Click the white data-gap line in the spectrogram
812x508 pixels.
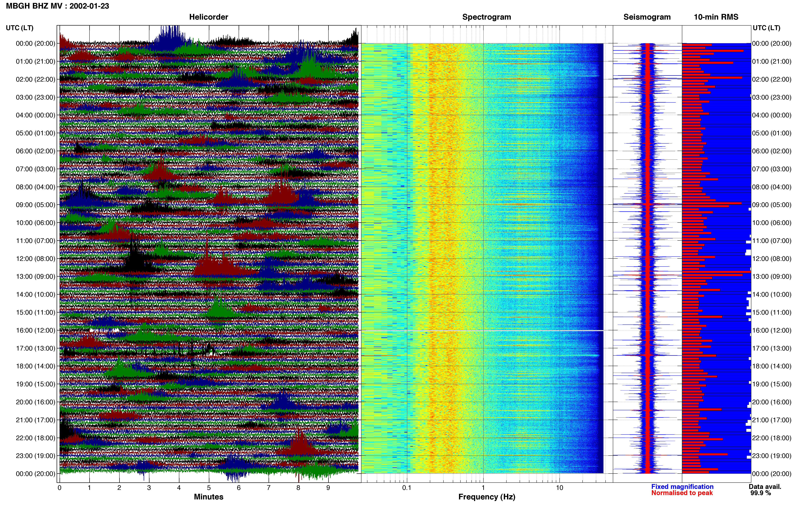pos(482,331)
